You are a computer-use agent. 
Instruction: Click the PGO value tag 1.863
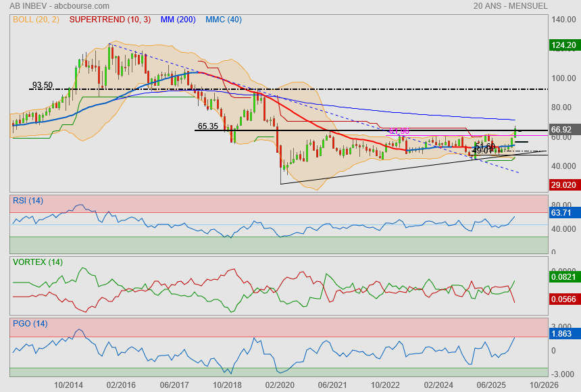562,333
